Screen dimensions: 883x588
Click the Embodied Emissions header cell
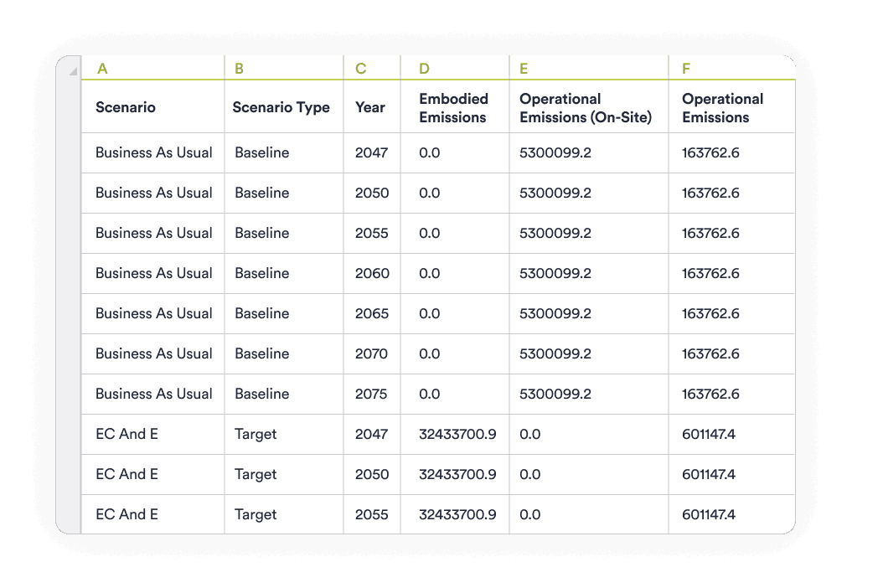454,107
